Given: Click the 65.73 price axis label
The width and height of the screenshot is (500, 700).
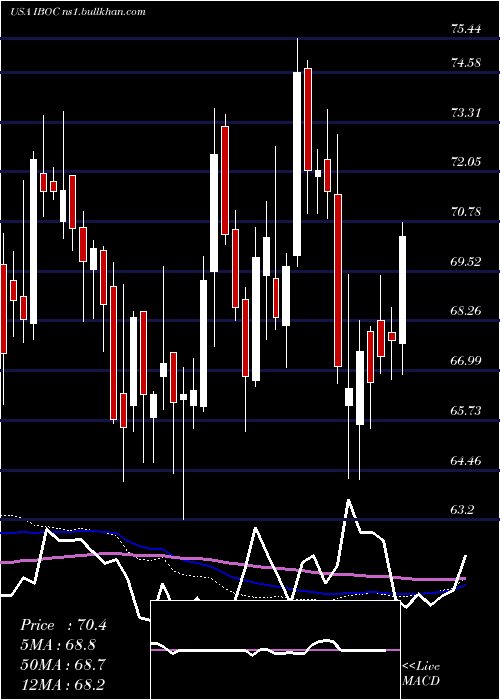Looking at the screenshot, I should pyautogui.click(x=466, y=411).
